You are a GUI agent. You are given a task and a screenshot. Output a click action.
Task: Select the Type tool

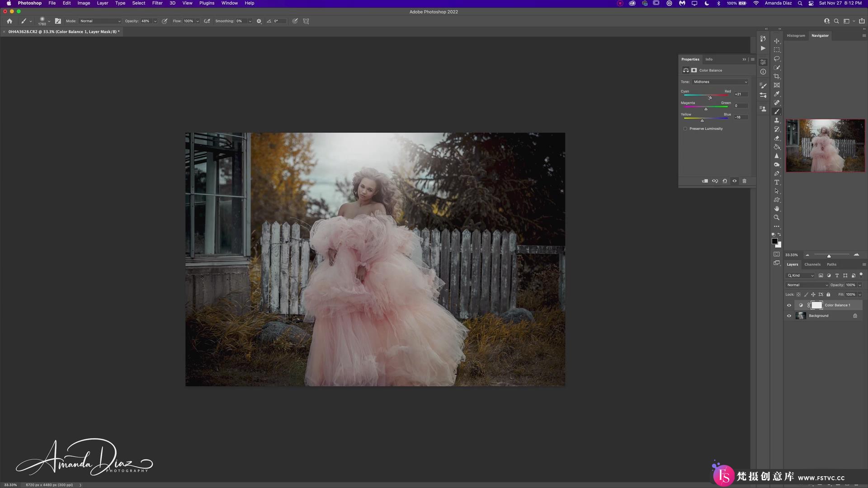(x=777, y=182)
